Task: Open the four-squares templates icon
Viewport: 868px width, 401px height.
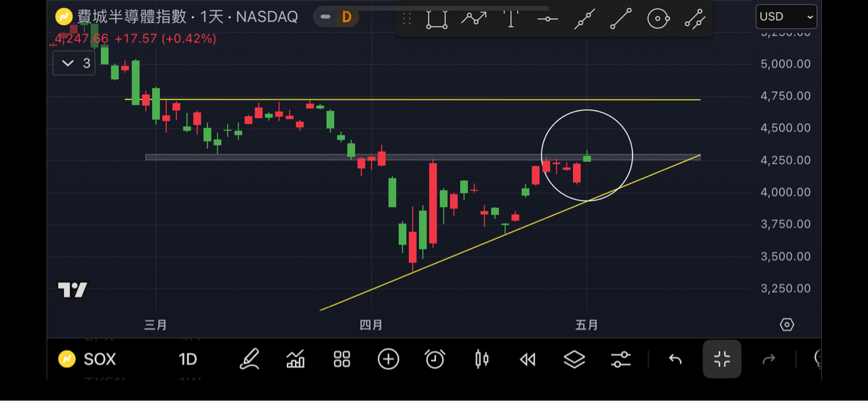Action: [x=342, y=359]
